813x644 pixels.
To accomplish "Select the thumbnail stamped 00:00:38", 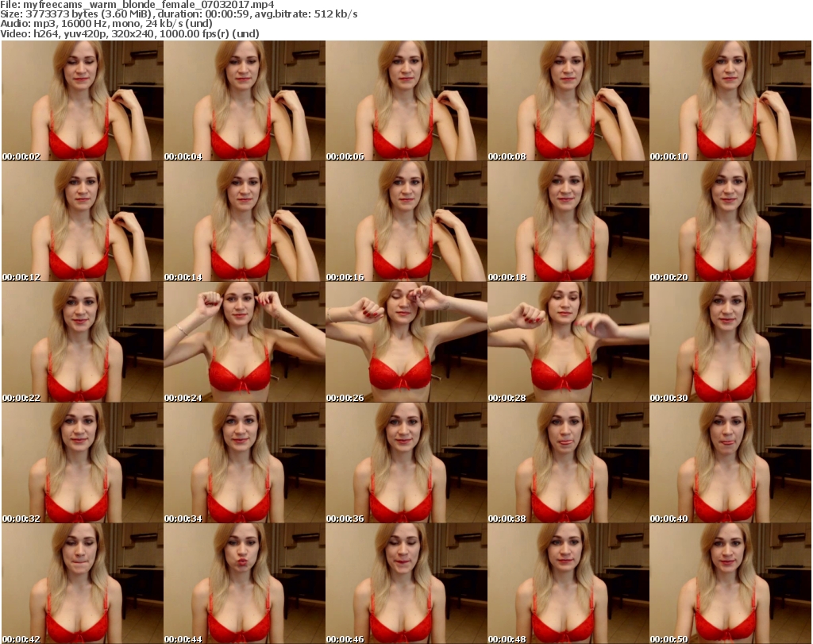I will [568, 462].
